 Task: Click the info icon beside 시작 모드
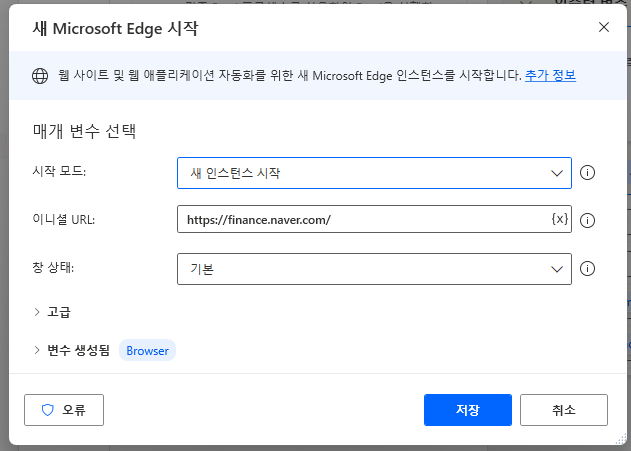click(x=587, y=173)
